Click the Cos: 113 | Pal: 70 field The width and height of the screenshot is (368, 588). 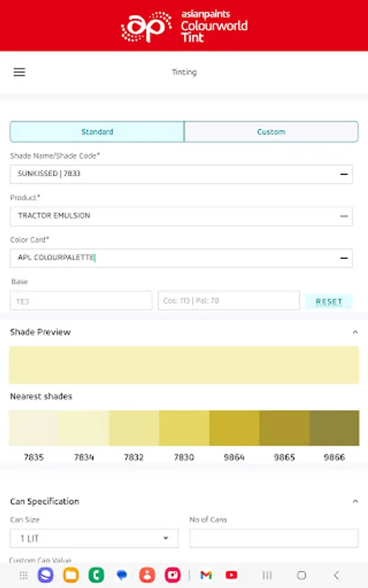click(229, 301)
